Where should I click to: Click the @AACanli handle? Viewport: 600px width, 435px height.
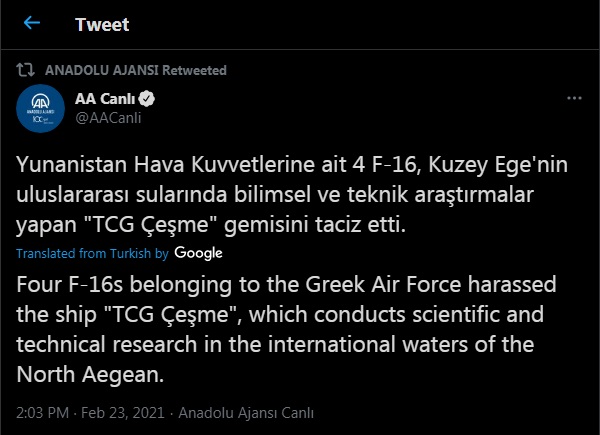[x=107, y=119]
